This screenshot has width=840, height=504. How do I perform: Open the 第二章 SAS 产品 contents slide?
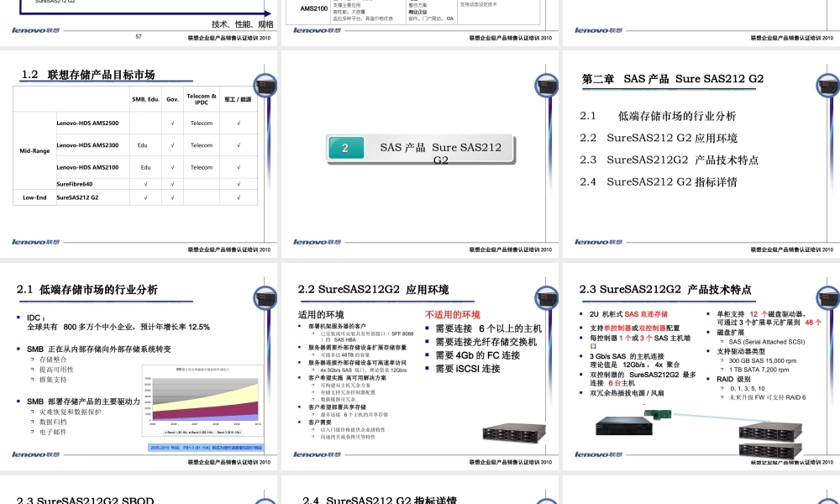(701, 154)
